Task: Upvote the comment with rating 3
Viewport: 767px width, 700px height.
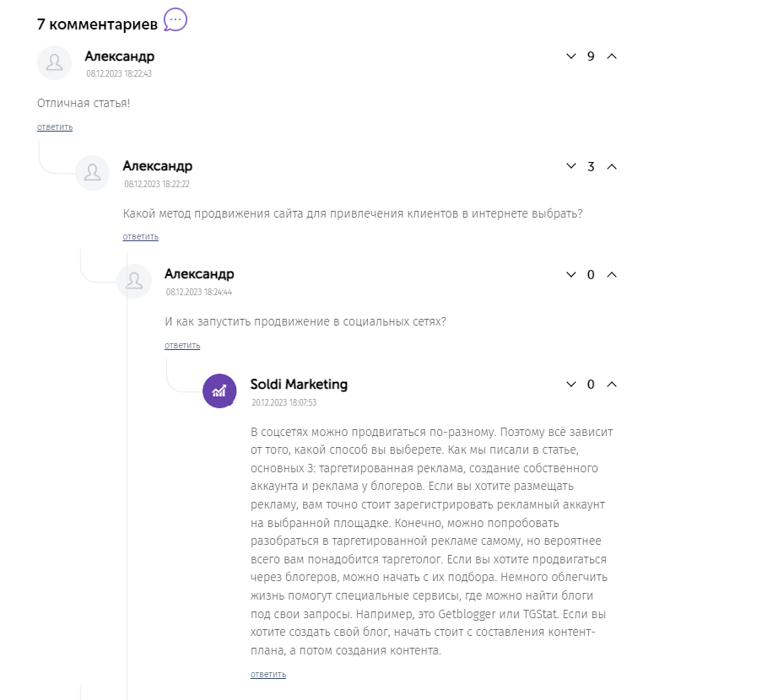Action: tap(613, 166)
